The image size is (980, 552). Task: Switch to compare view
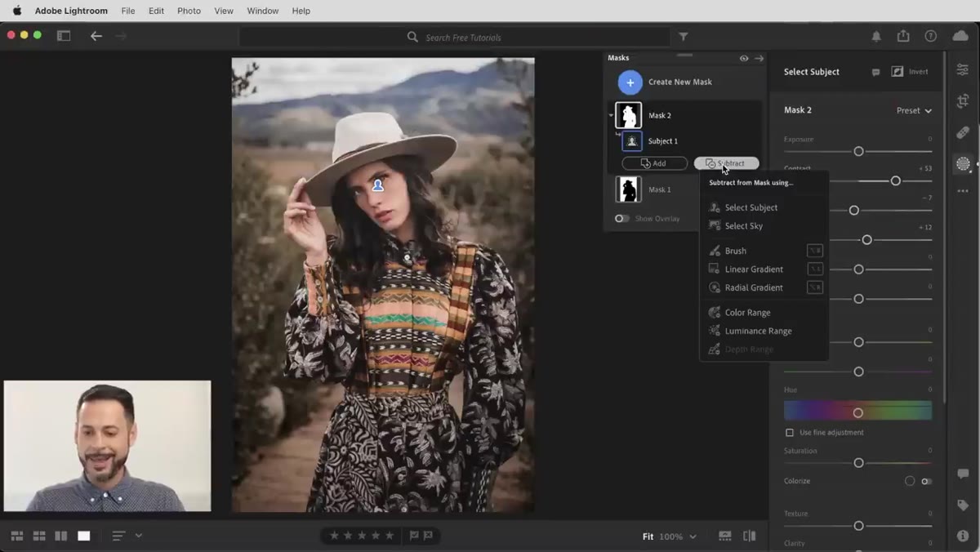61,536
